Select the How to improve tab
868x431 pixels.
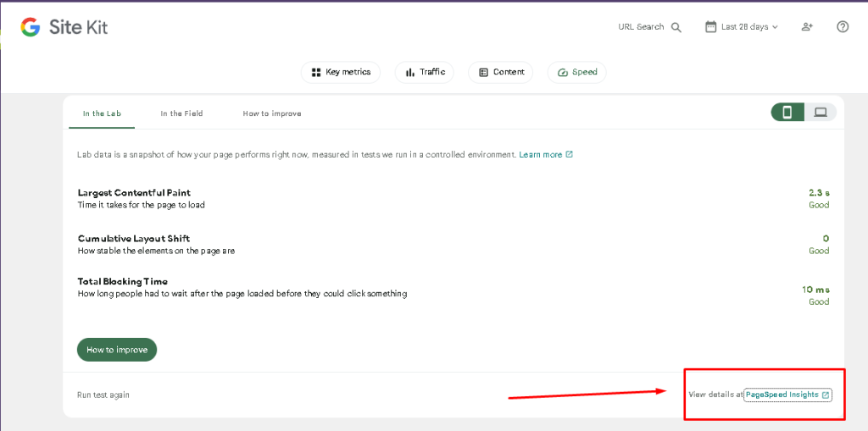tap(272, 113)
